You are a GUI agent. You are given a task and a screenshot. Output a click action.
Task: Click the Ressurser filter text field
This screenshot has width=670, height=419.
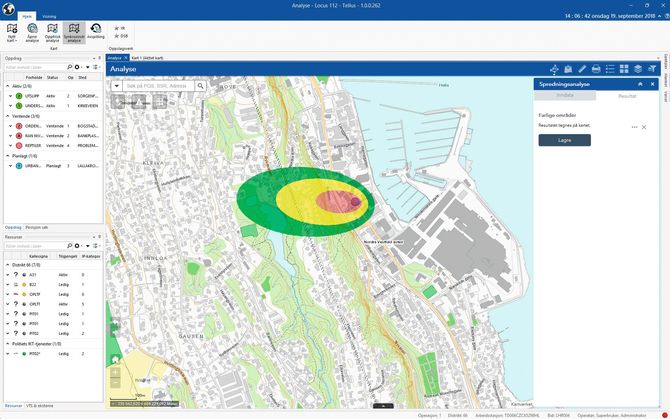(x=35, y=246)
